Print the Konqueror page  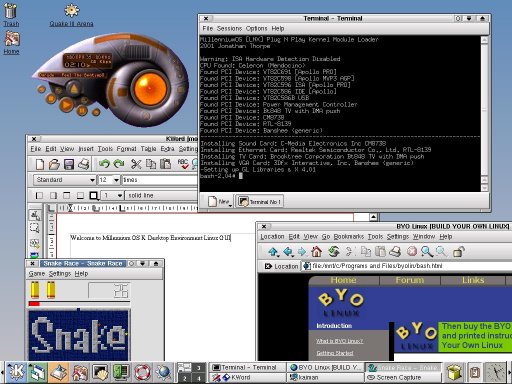[x=395, y=252]
